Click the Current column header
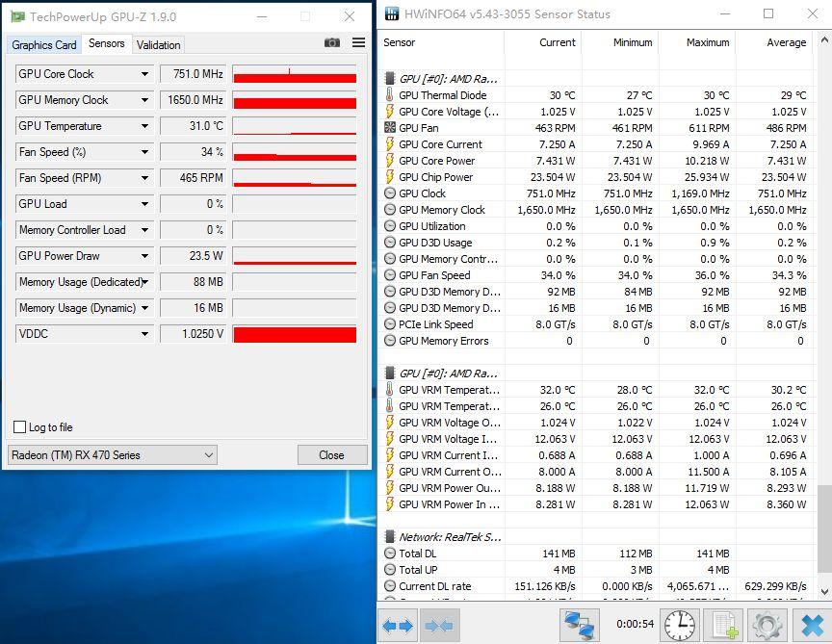This screenshot has width=832, height=644. (542, 42)
